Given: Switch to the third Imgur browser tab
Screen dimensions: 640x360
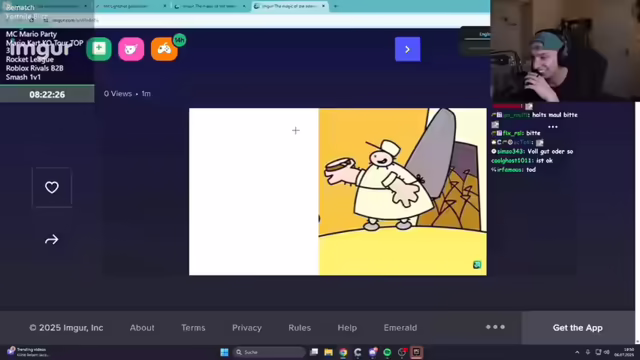Looking at the screenshot, I should tap(210, 6).
